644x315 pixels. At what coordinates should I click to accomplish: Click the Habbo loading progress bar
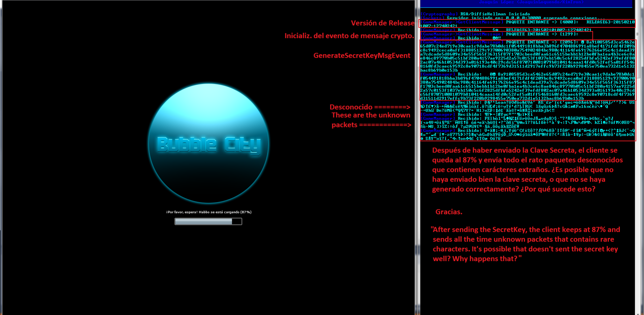208,222
